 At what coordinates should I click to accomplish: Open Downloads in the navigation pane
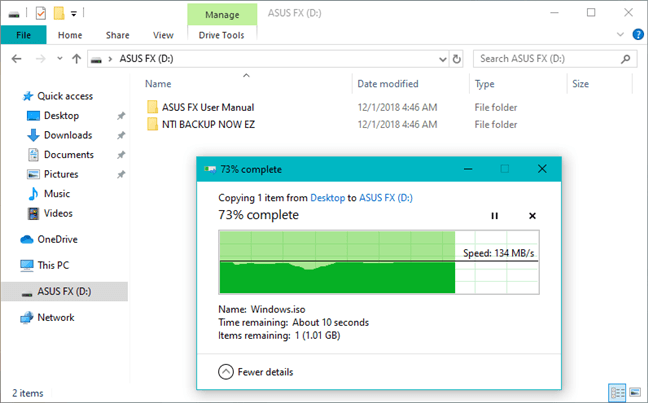point(68,135)
